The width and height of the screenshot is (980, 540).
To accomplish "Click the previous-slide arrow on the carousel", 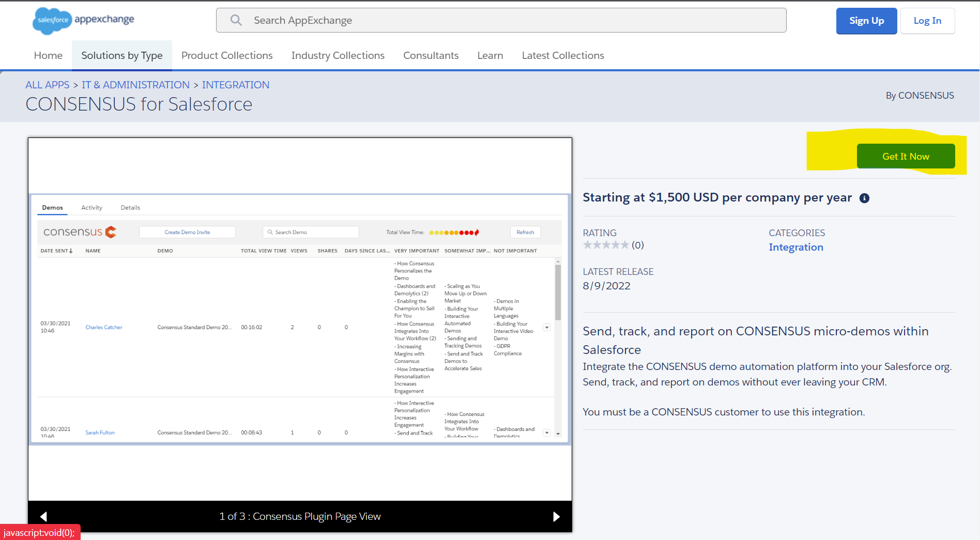I will click(44, 516).
